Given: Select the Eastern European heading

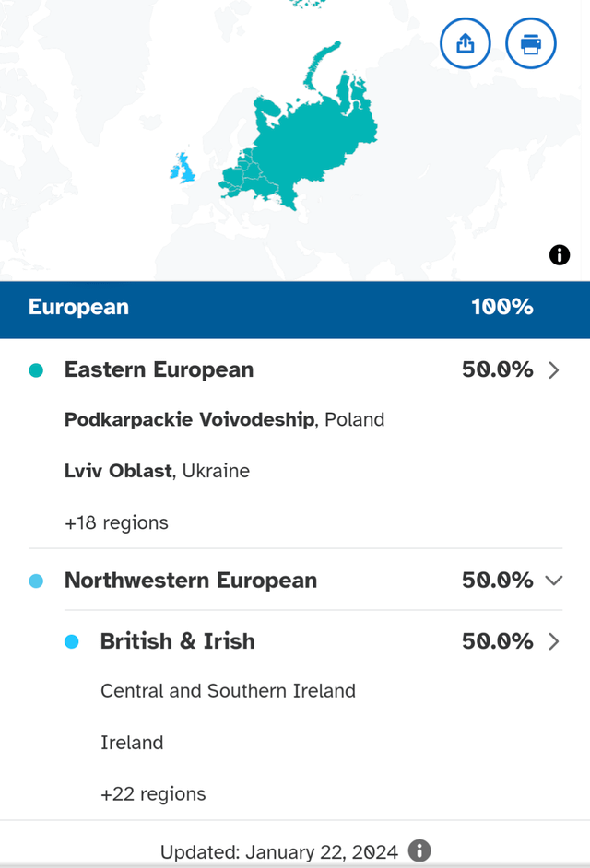Looking at the screenshot, I should point(159,370).
